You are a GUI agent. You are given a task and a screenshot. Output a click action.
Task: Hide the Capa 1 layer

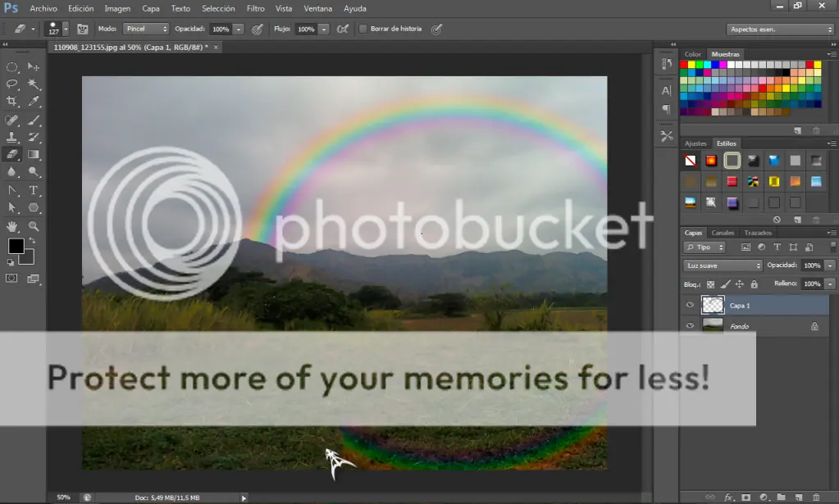(690, 305)
